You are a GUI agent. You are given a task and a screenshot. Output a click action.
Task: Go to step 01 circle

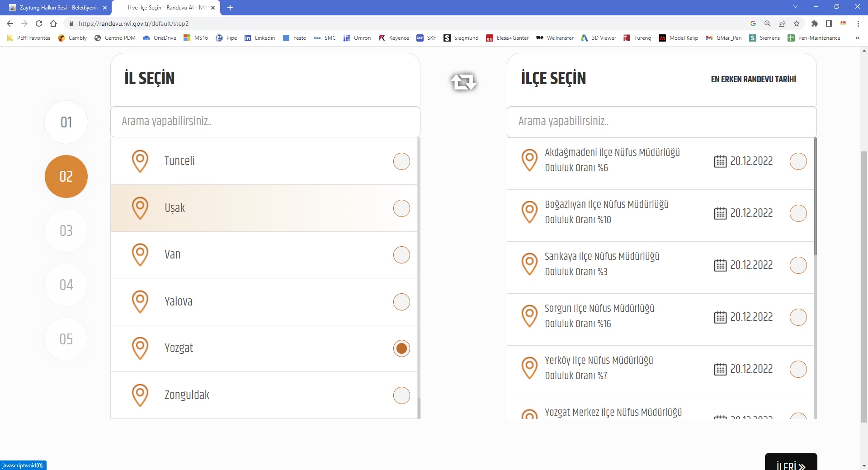pos(66,122)
